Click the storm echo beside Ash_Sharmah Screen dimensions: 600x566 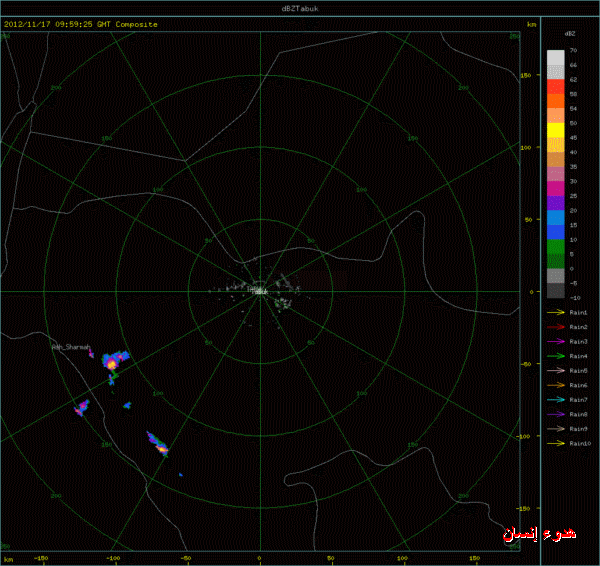pos(91,353)
